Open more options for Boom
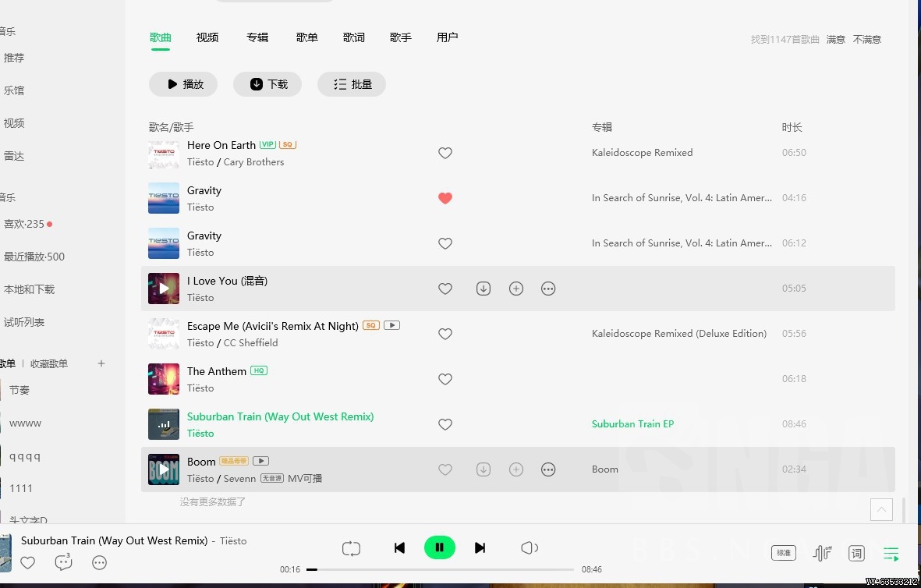Screen dimensions: 921x588 (548, 469)
